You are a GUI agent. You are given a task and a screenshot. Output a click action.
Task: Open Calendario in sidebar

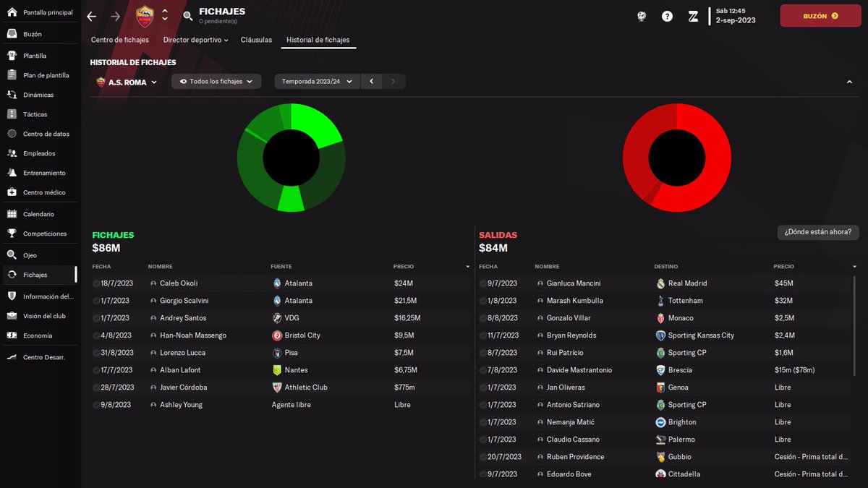tap(40, 214)
